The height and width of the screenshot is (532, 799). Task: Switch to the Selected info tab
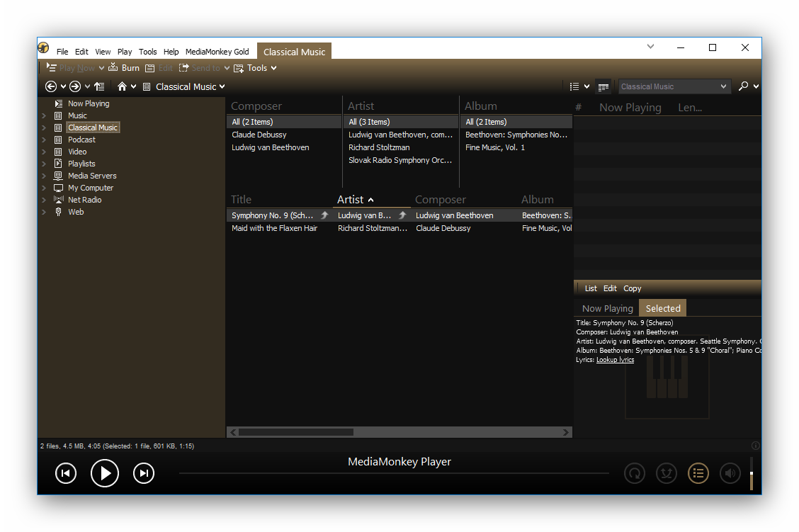pos(663,308)
